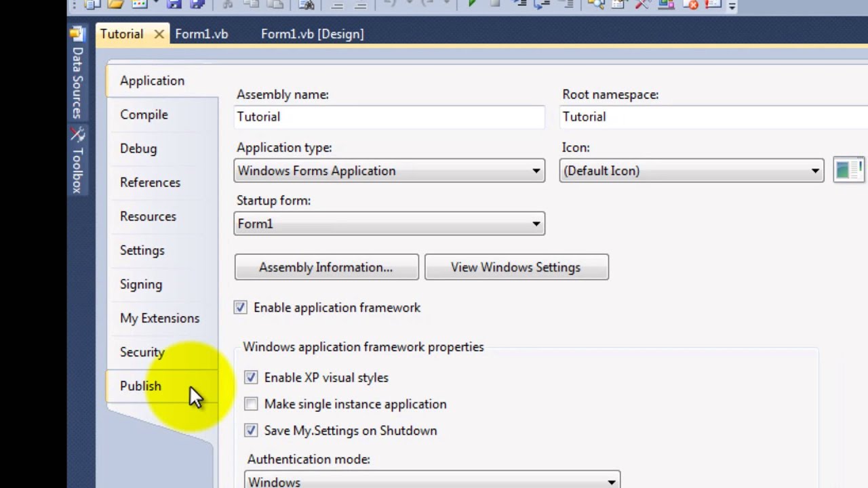Click the Data Sources icon on sidebar
Viewport: 868px width, 488px height.
coord(77,34)
